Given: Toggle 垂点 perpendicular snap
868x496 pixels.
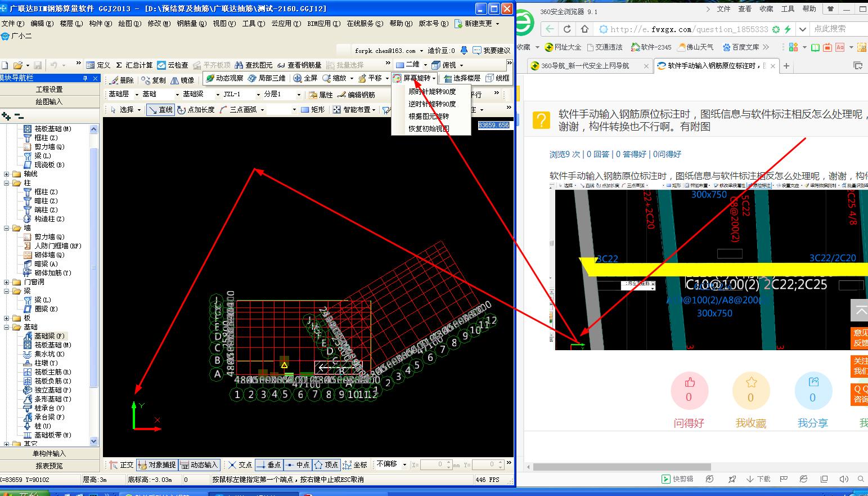Looking at the screenshot, I should tap(268, 465).
